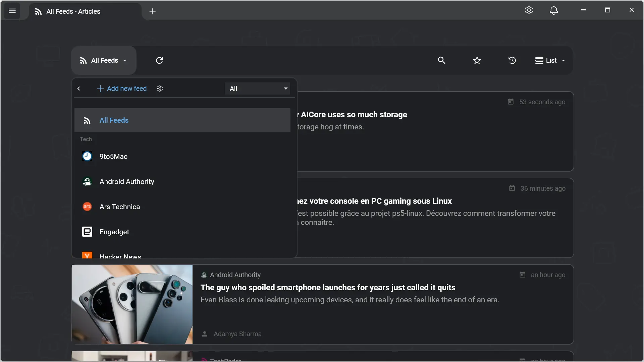Viewport: 644px width, 362px height.
Task: Collapse the All Feeds selector dropdown
Action: [x=104, y=60]
